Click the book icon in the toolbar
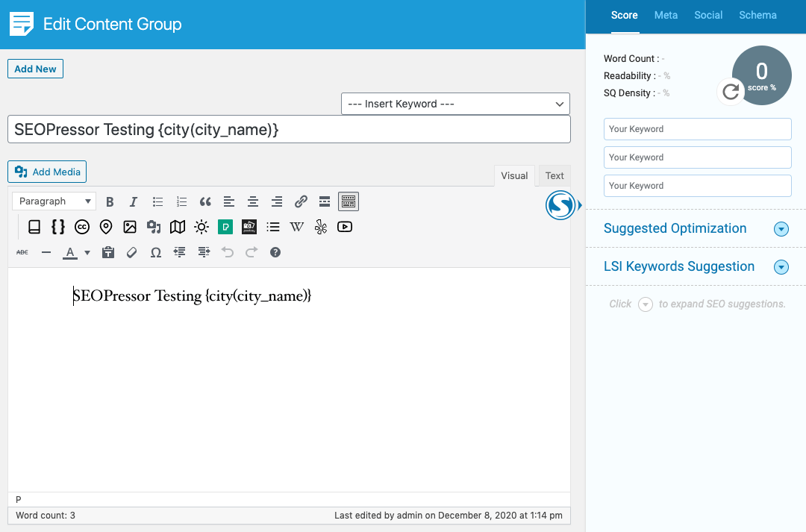This screenshot has height=532, width=806. 34,227
